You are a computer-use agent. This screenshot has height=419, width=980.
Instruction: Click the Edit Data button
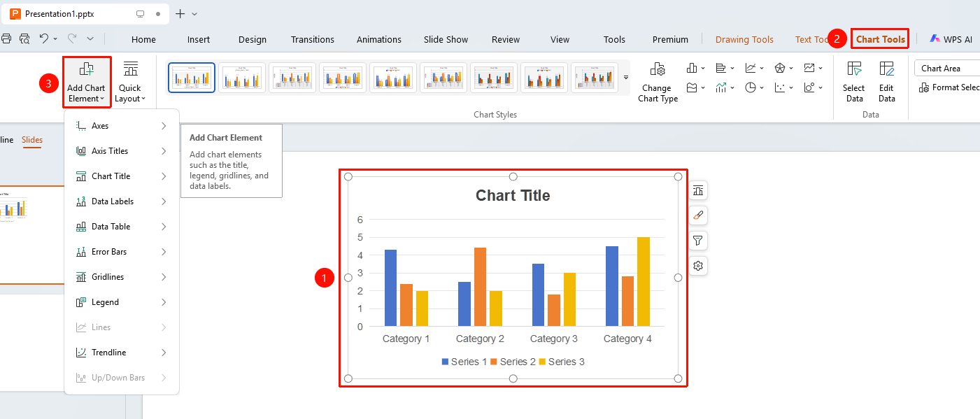[x=886, y=82]
